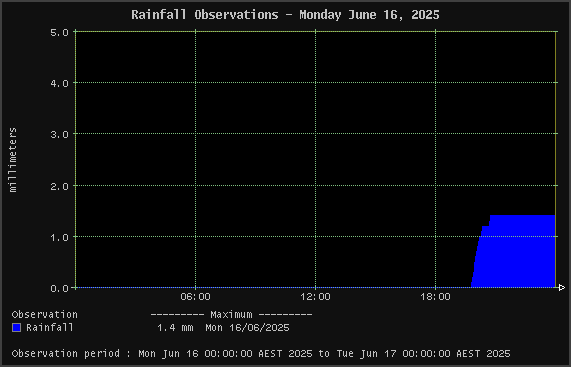Click the Observation legend heading
This screenshot has height=367, width=571.
(44, 315)
